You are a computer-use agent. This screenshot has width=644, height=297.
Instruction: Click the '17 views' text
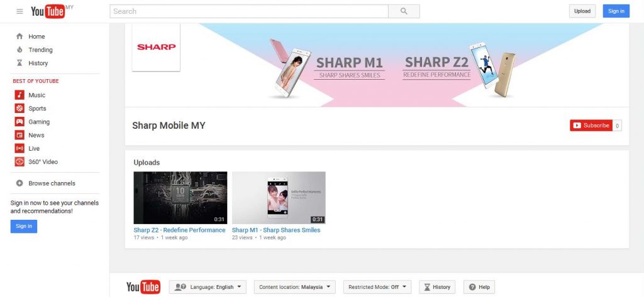144,237
